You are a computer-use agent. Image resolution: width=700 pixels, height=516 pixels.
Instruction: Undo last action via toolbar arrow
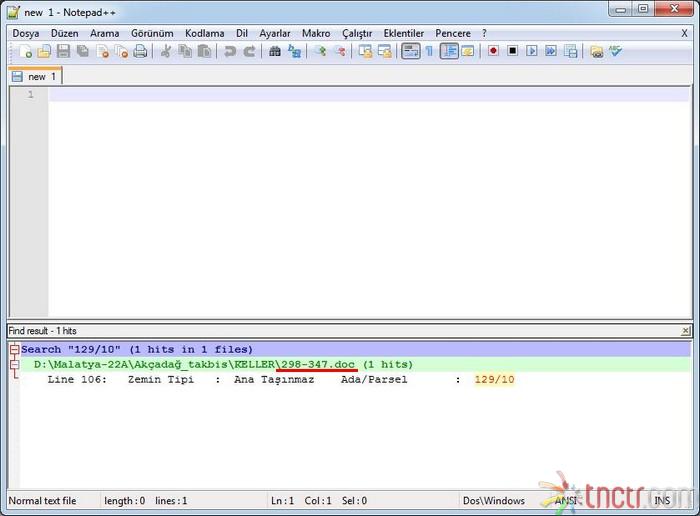click(x=229, y=51)
